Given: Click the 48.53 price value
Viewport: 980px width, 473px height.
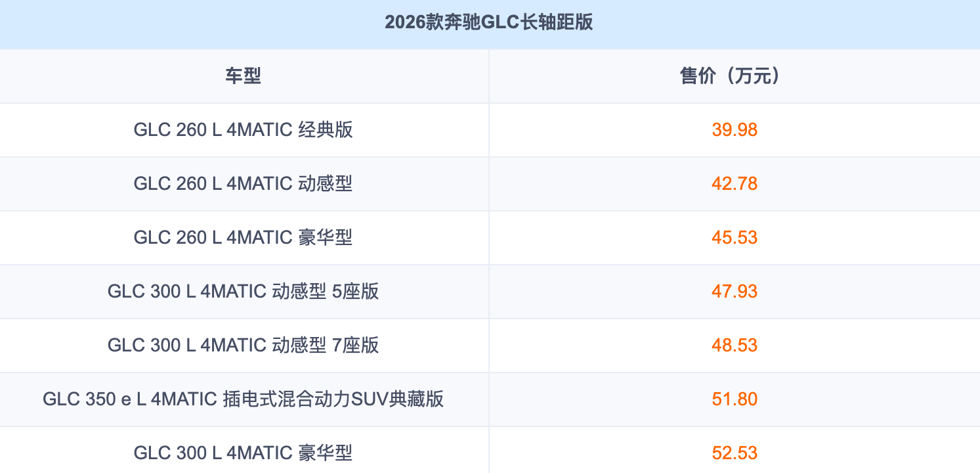Looking at the screenshot, I should [735, 346].
